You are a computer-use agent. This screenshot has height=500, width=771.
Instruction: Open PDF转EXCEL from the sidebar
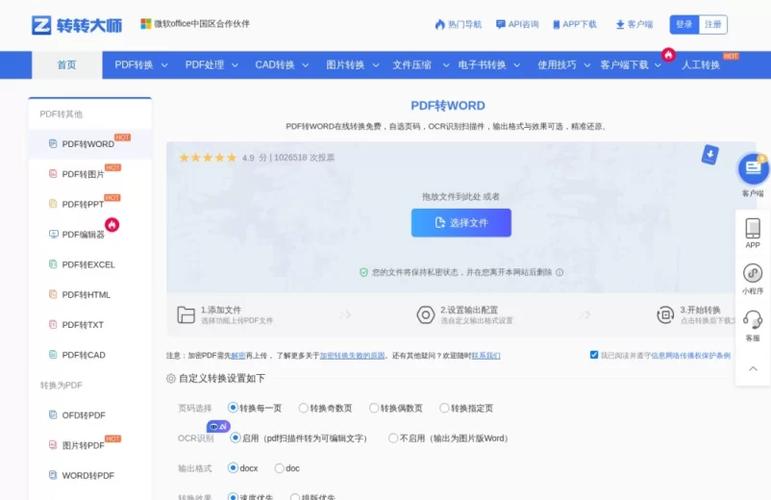click(89, 265)
